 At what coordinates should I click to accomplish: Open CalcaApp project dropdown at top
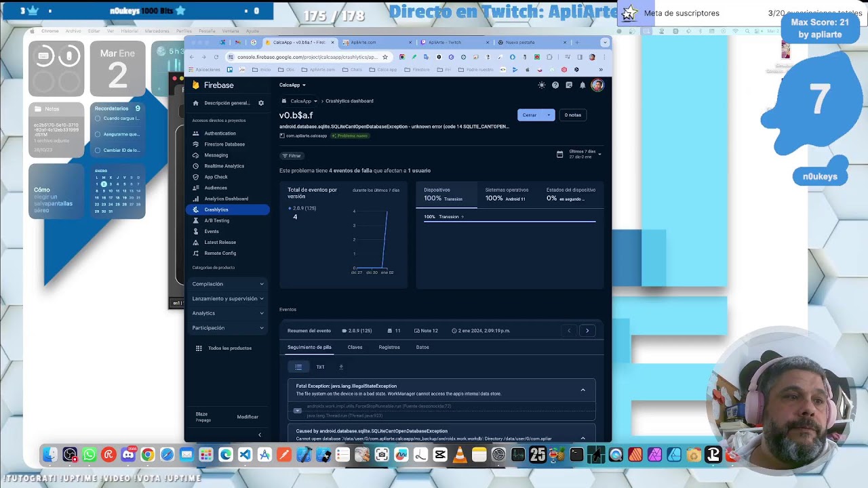[x=292, y=85]
